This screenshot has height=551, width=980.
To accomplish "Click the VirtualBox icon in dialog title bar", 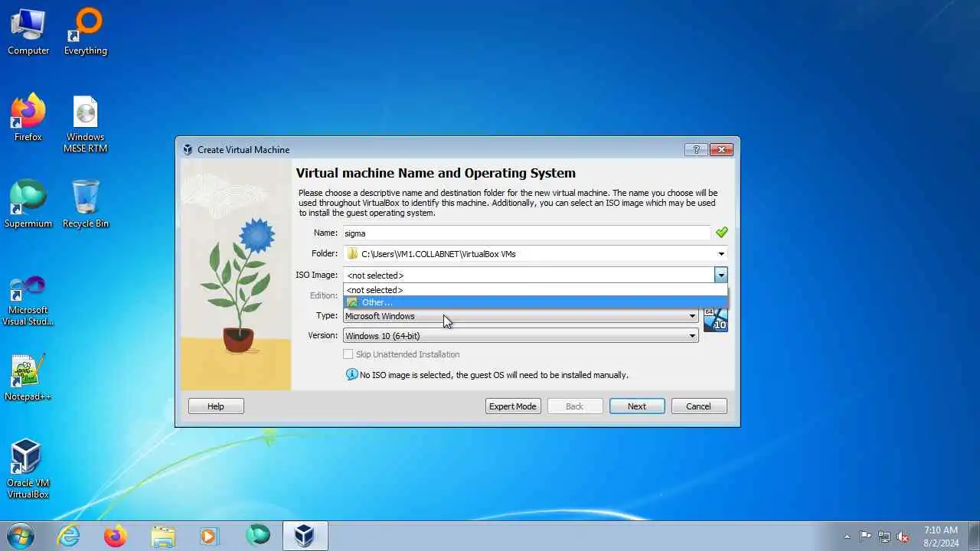I will [x=188, y=149].
